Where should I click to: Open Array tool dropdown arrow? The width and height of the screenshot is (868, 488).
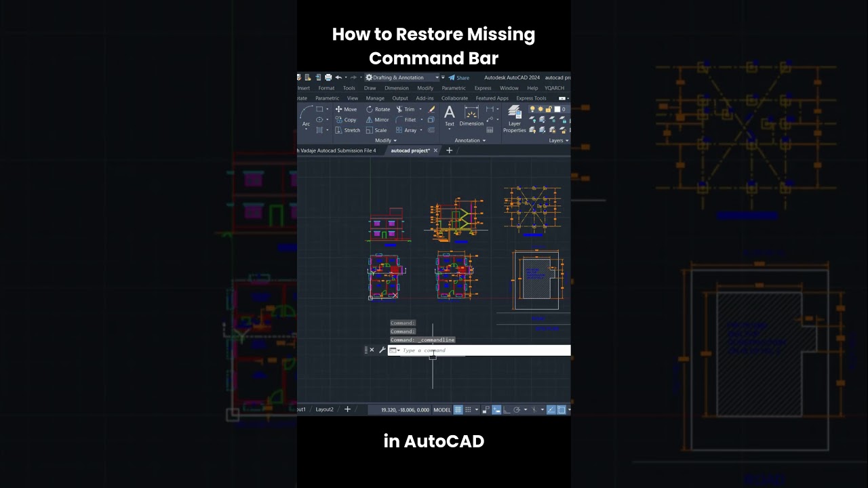click(x=421, y=130)
